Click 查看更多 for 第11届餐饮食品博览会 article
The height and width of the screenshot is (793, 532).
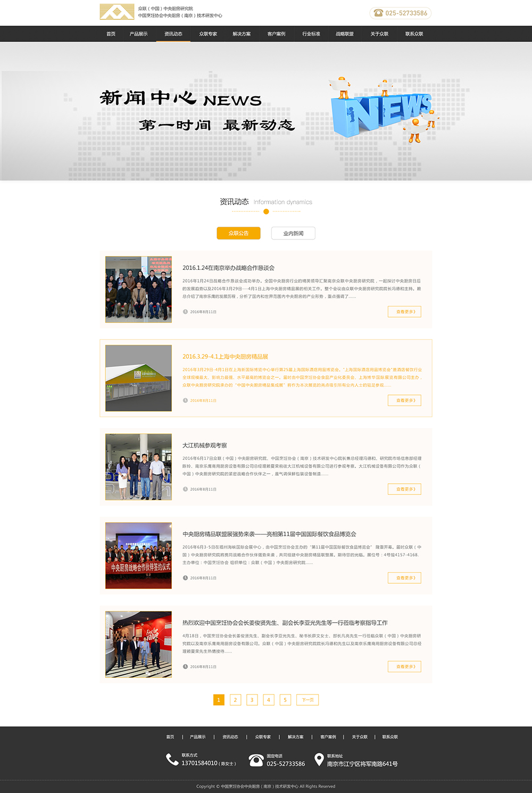[x=405, y=578]
